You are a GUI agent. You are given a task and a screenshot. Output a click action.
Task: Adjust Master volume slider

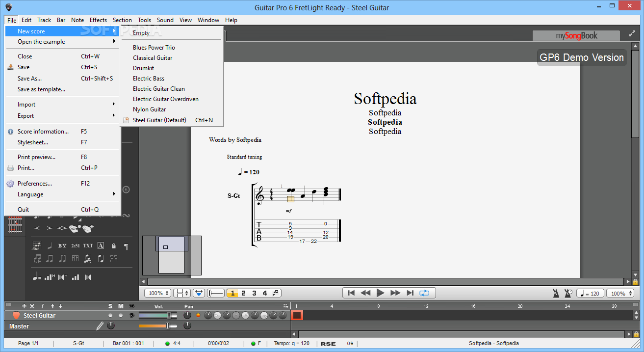tap(158, 326)
